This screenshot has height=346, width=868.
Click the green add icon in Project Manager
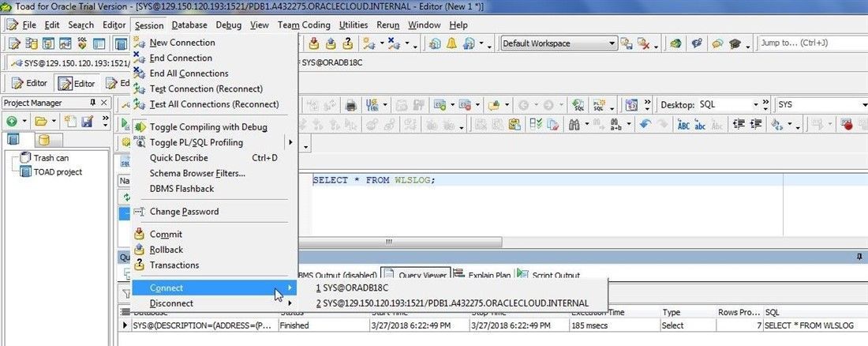[11, 121]
